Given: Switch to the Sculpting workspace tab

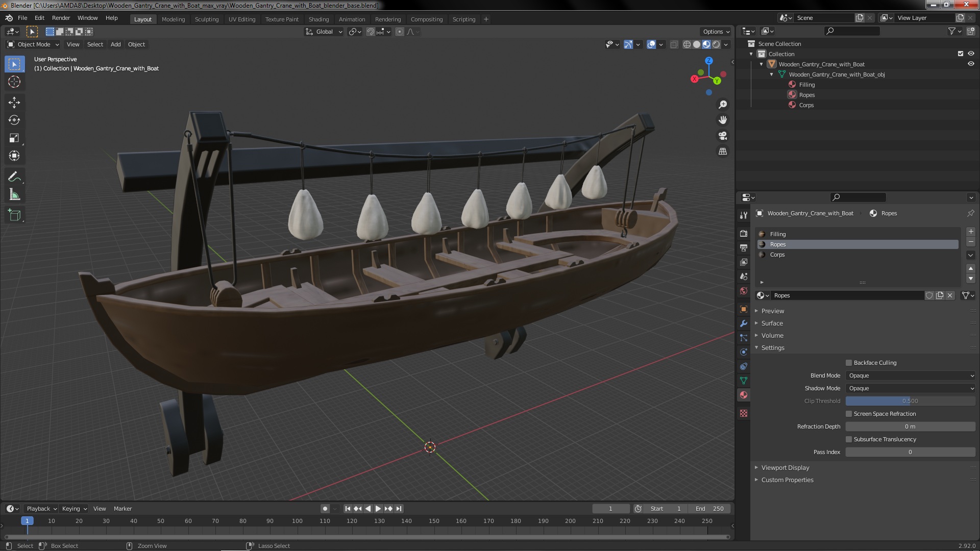Looking at the screenshot, I should pos(207,19).
